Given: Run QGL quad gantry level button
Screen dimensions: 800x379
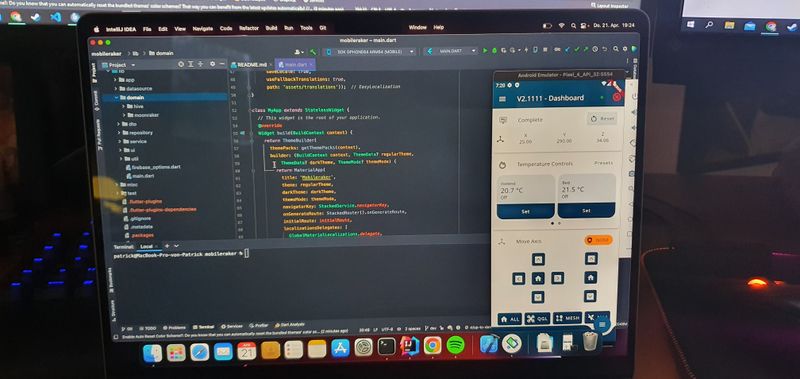Looking at the screenshot, I should 537,318.
